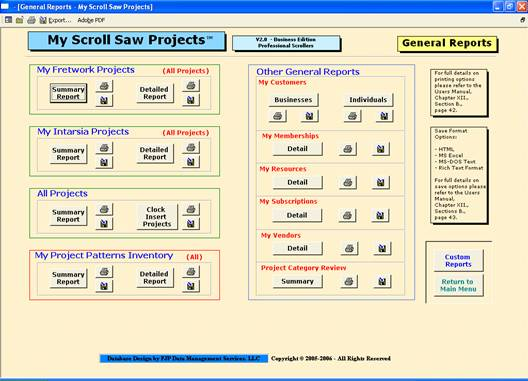Open the Fretwork Summary Report button
Image resolution: width=528 pixels, height=381 pixels.
tap(68, 93)
